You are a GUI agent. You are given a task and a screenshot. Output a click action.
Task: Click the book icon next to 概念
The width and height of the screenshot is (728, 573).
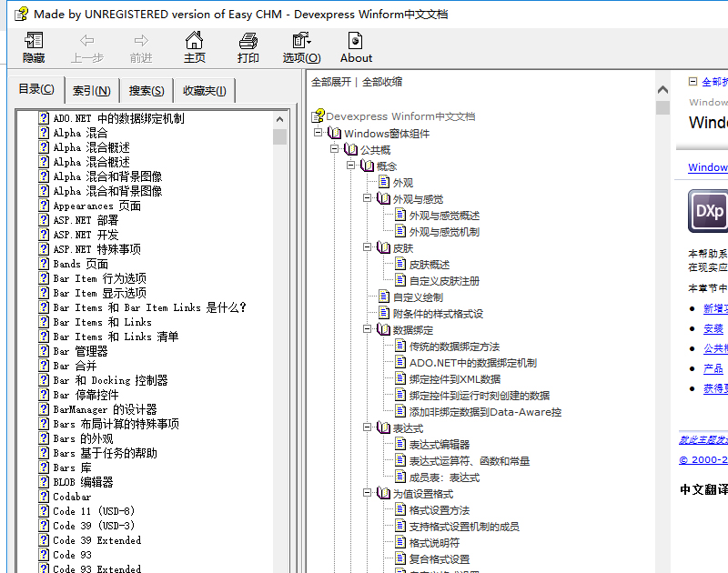pyautogui.click(x=367, y=166)
